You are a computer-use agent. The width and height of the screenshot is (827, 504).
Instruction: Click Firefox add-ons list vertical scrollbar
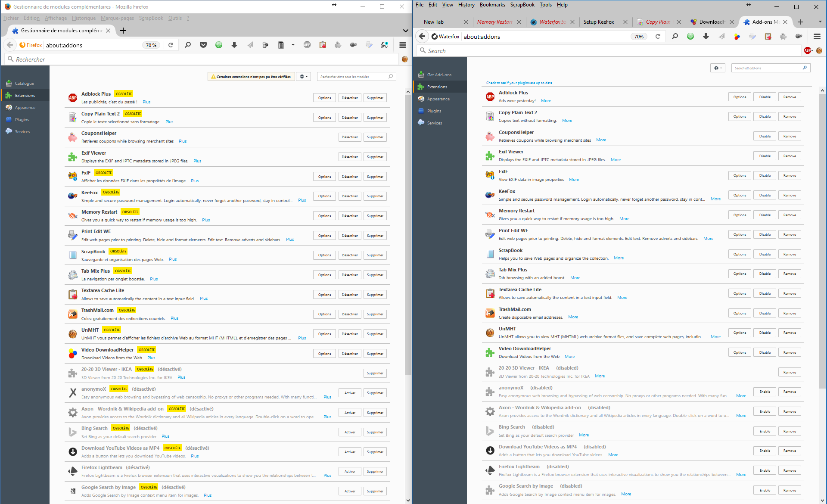408,235
